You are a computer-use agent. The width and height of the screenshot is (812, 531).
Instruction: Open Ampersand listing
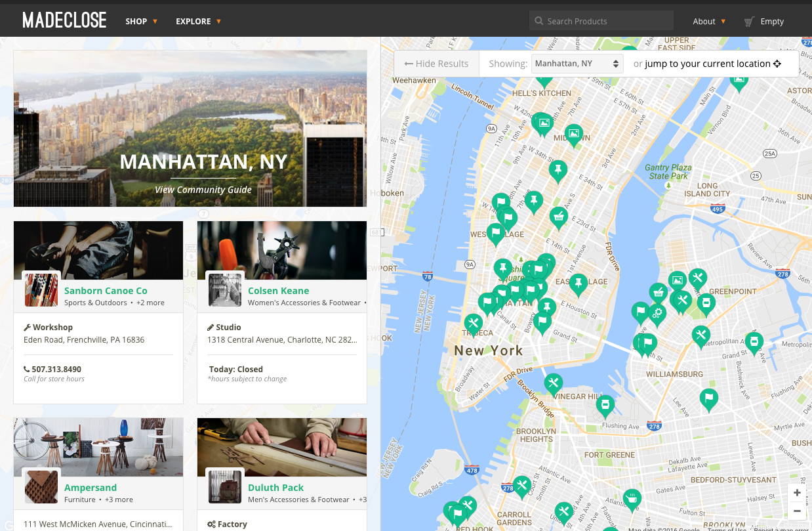pos(91,488)
